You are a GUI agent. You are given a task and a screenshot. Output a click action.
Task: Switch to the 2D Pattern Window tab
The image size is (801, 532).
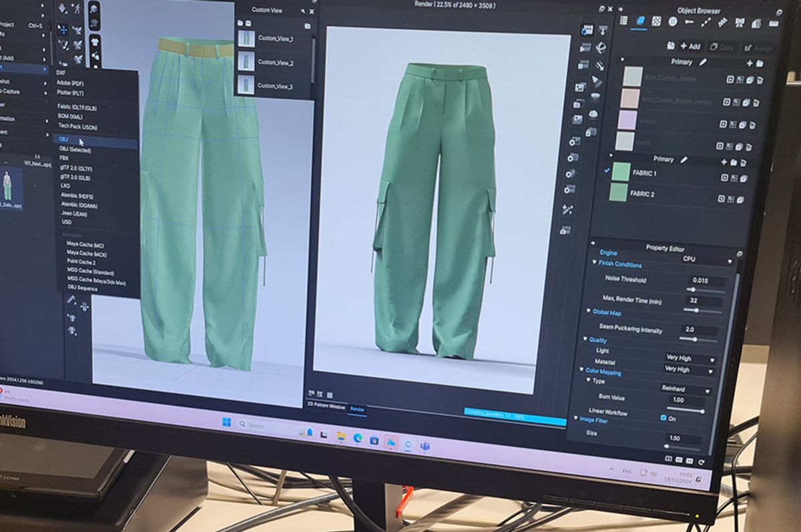click(x=326, y=407)
